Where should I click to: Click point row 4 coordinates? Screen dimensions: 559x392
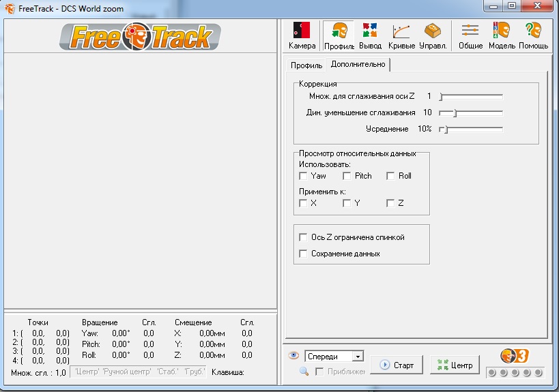pyautogui.click(x=41, y=361)
